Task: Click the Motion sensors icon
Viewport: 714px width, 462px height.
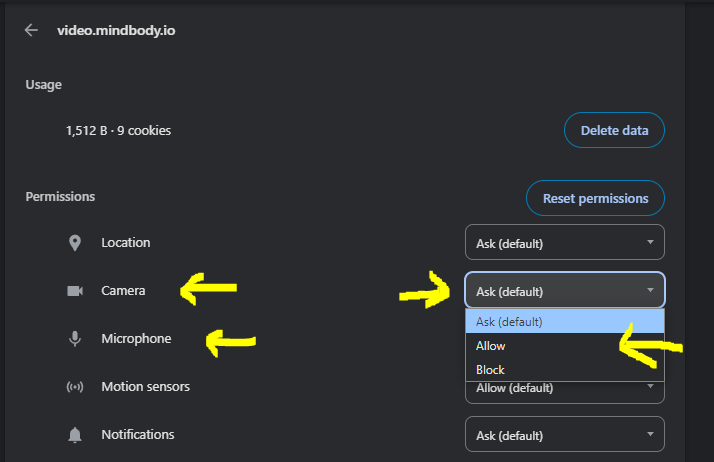Action: (75, 387)
